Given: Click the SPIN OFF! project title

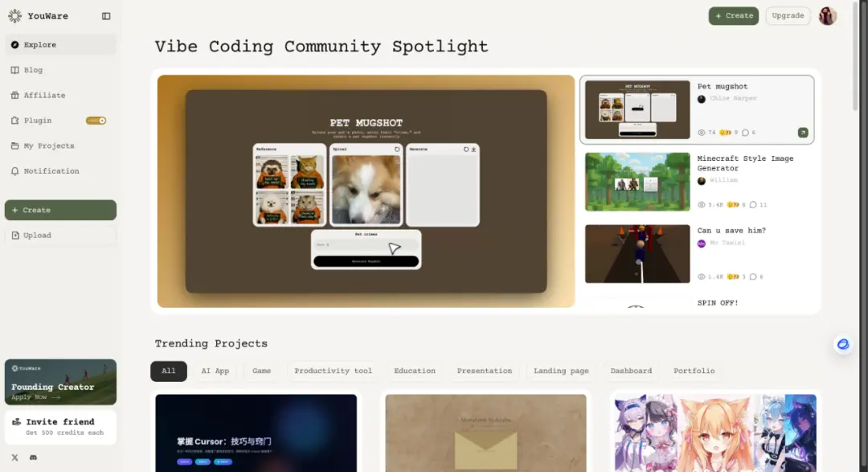Looking at the screenshot, I should pos(718,303).
